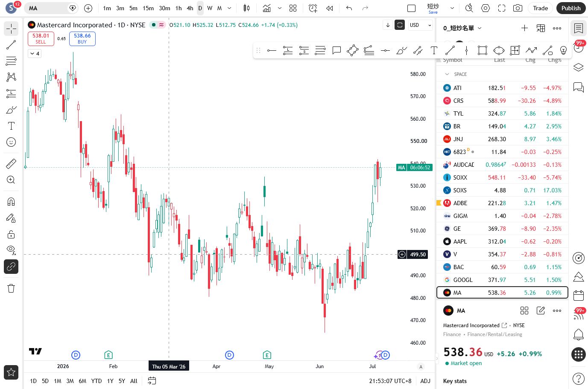
Task: Change the USD currency dropdown
Action: point(421,25)
